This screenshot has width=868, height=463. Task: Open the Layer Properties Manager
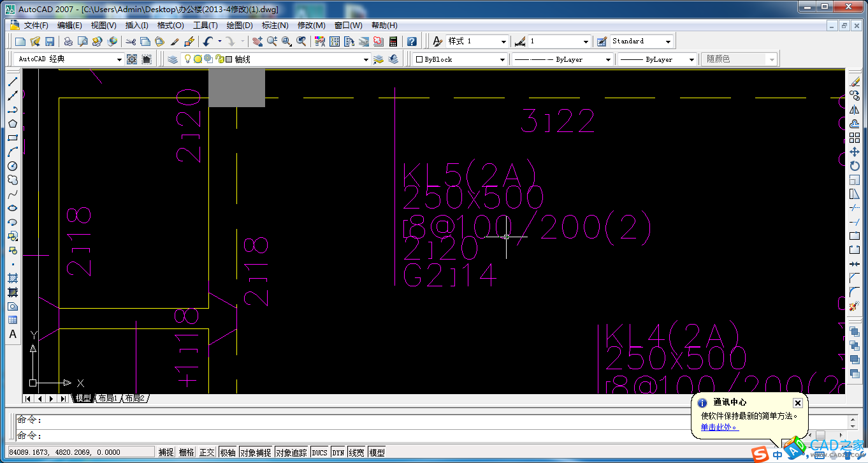173,59
